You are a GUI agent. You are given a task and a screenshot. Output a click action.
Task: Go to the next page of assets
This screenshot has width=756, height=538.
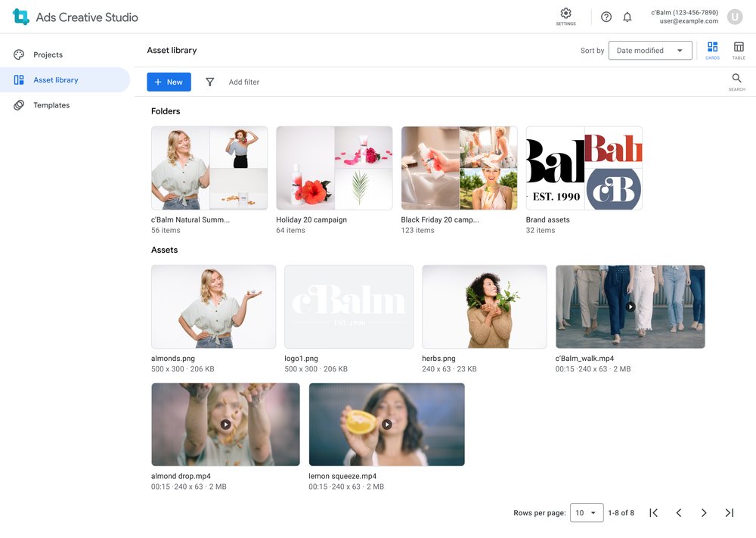pyautogui.click(x=704, y=512)
